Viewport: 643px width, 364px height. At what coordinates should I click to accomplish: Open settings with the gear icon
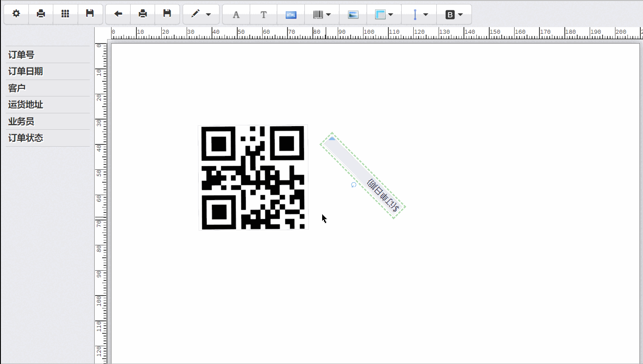16,14
